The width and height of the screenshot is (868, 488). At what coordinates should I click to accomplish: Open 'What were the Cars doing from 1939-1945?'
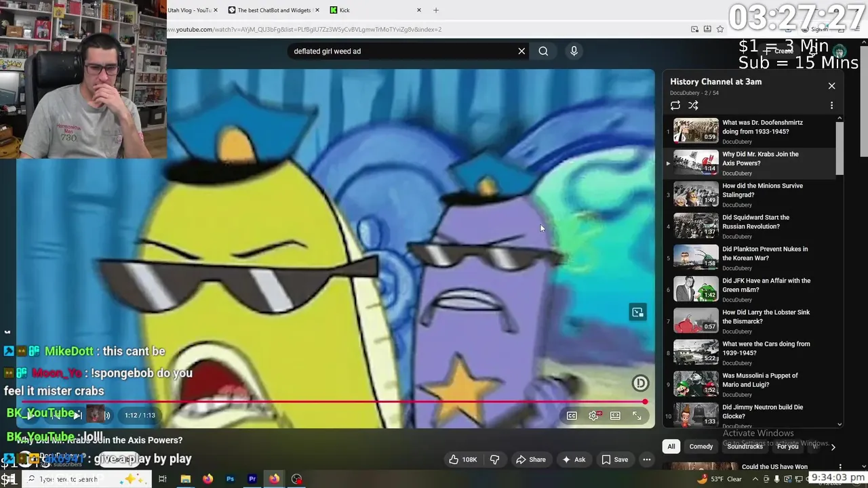pyautogui.click(x=750, y=352)
